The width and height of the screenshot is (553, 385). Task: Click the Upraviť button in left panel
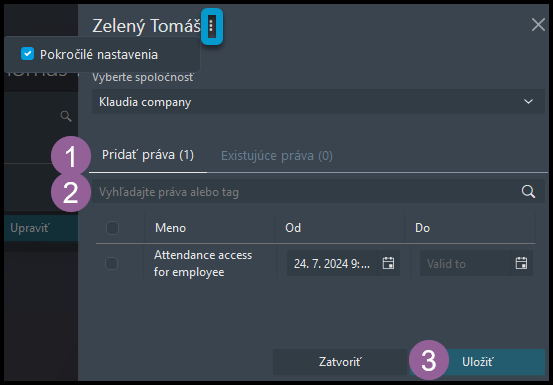41,228
